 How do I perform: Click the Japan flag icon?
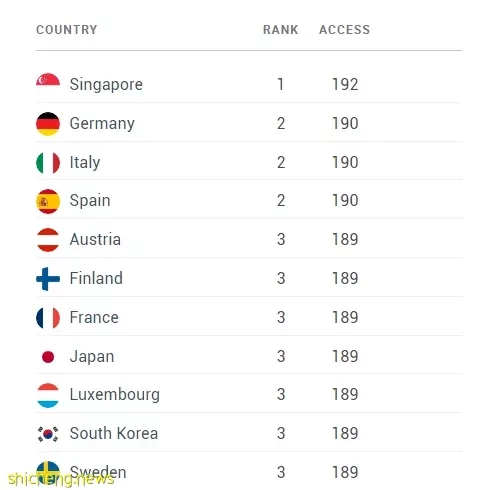pyautogui.click(x=48, y=357)
